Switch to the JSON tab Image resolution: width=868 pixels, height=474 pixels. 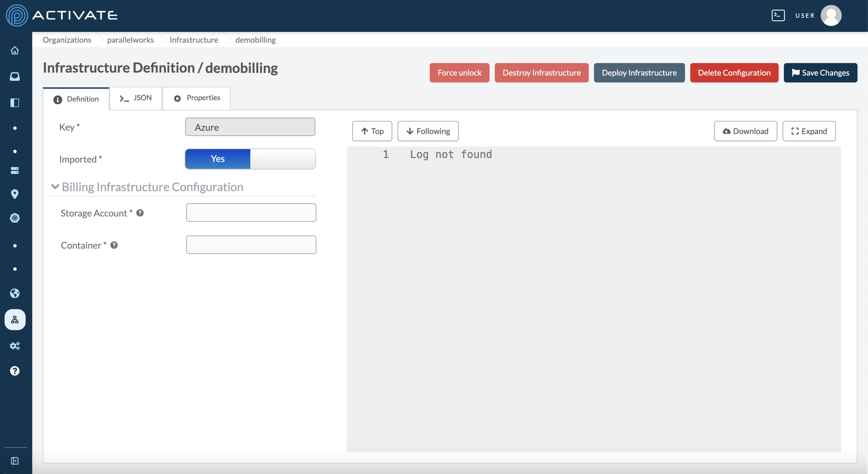point(135,98)
